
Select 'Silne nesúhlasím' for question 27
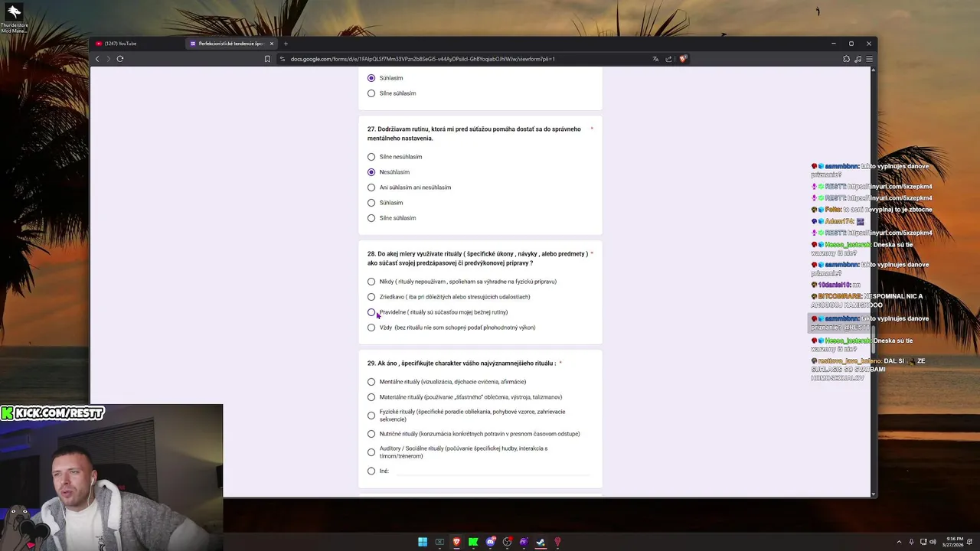(371, 157)
